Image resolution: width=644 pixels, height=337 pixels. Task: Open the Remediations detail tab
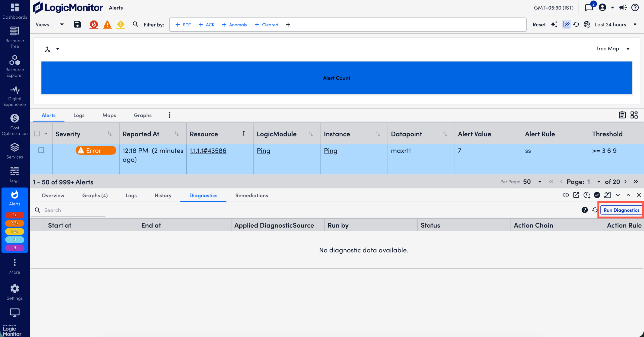252,195
